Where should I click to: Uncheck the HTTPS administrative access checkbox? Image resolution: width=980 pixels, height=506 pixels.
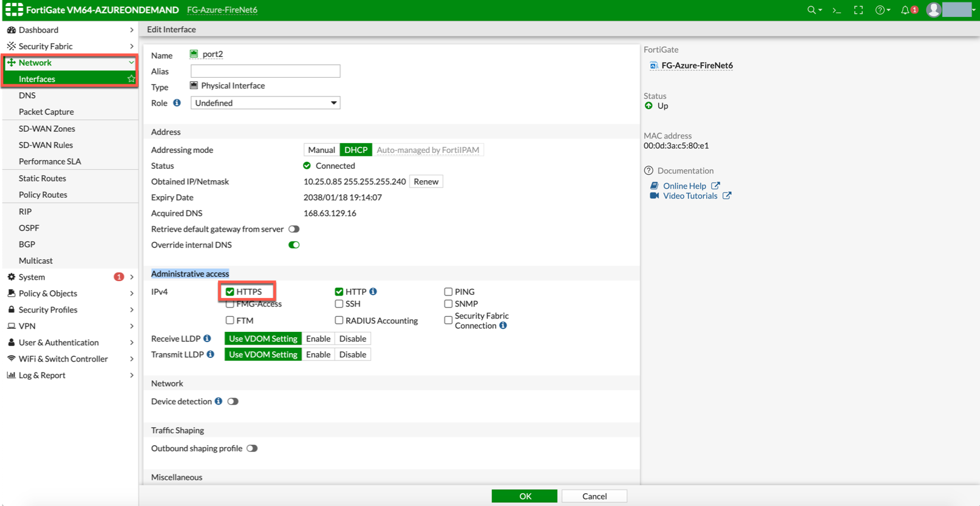click(230, 291)
